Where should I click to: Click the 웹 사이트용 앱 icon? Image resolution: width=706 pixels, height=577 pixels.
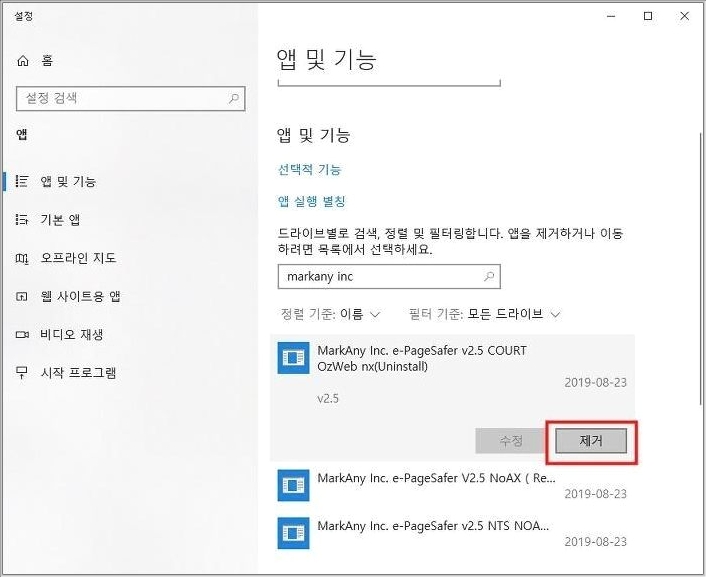click(22, 296)
